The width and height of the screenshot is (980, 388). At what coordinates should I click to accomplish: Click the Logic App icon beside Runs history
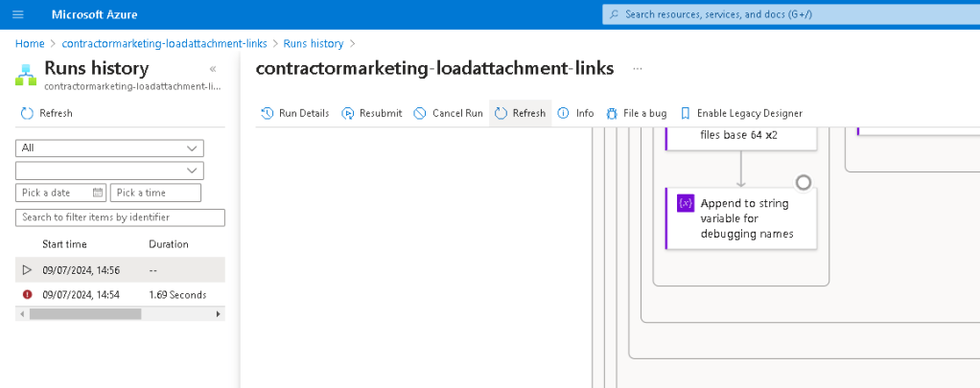coord(26,75)
